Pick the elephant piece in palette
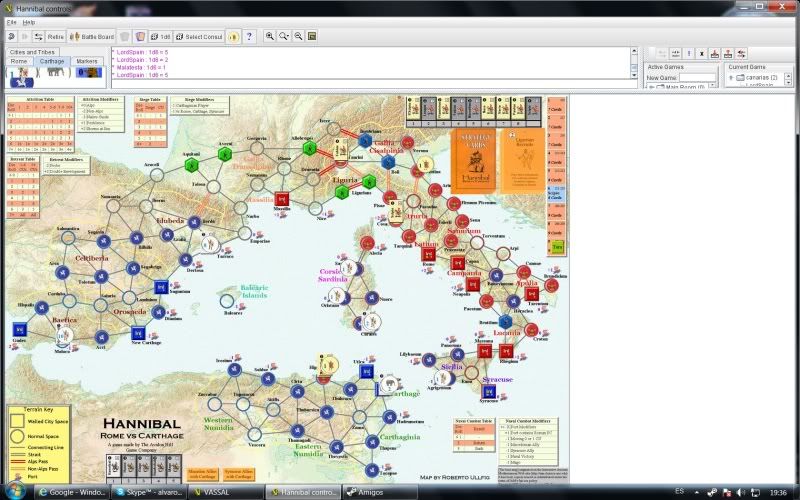Viewport: 800px width, 500px height. tap(55, 72)
